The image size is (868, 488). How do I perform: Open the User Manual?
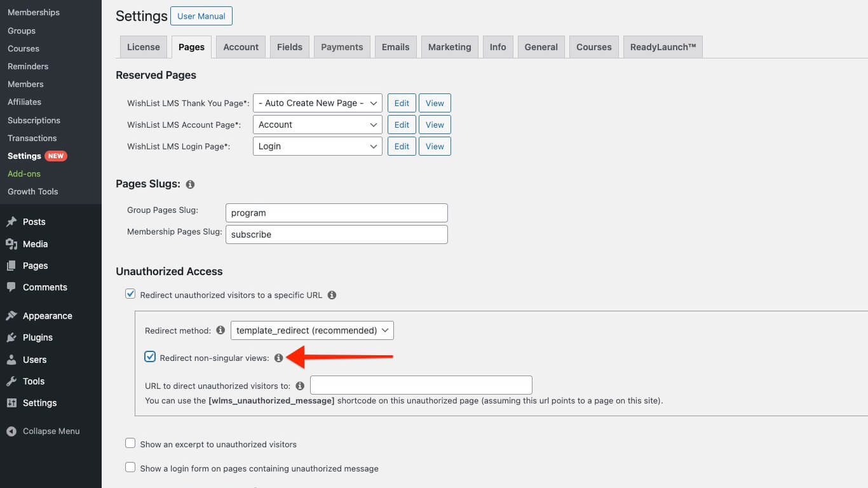tap(201, 16)
